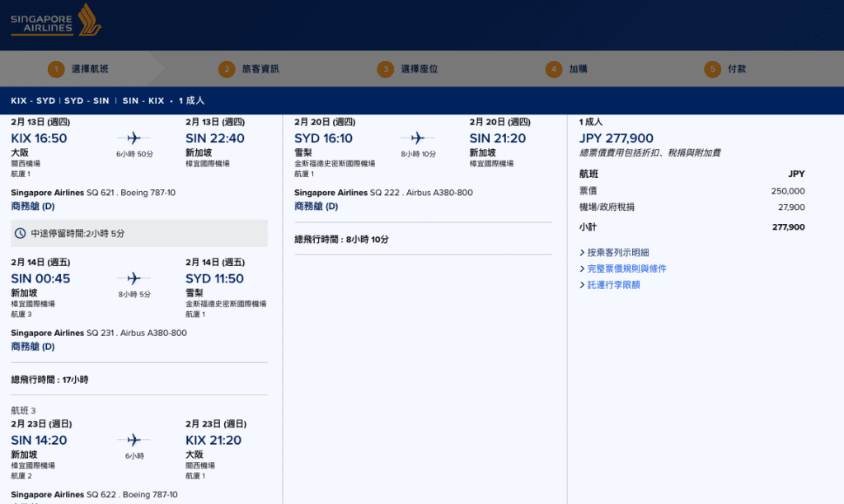844x504 pixels.
Task: Open the 選擇座位 step tab
Action: coord(420,69)
